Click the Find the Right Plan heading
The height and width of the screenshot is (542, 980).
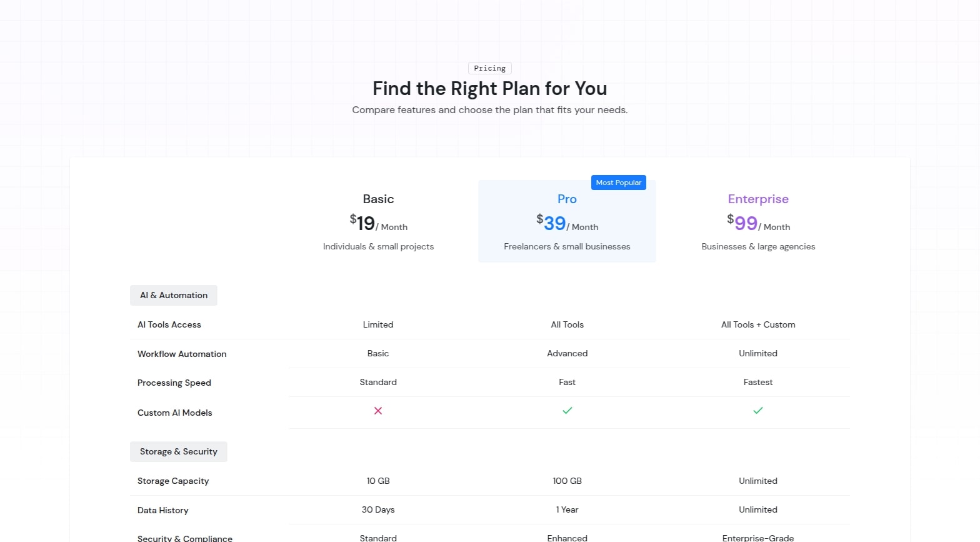(x=489, y=89)
